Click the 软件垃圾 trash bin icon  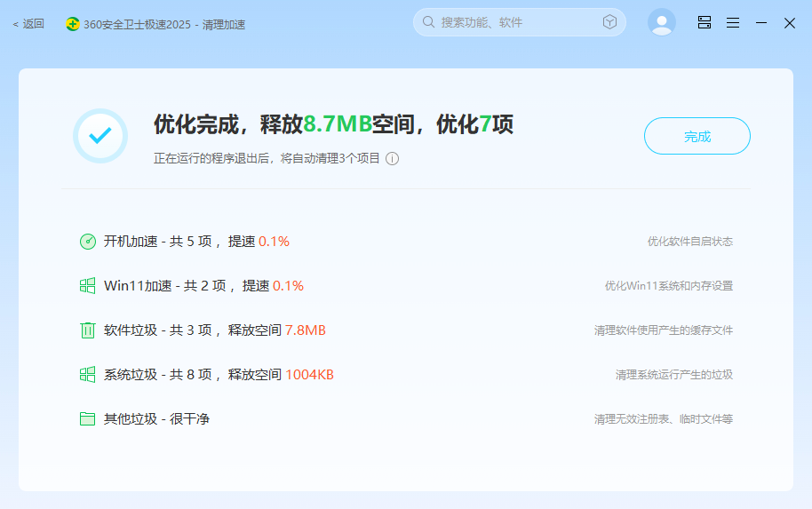pyautogui.click(x=88, y=330)
